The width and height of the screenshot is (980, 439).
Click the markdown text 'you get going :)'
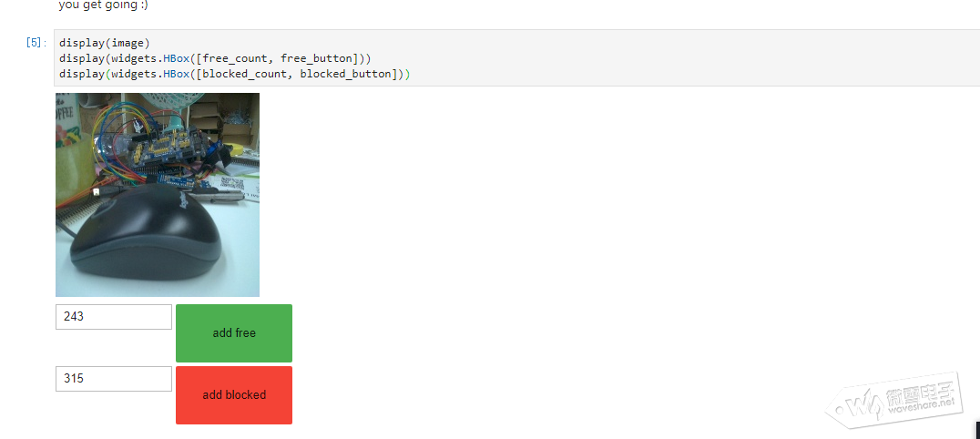(103, 5)
